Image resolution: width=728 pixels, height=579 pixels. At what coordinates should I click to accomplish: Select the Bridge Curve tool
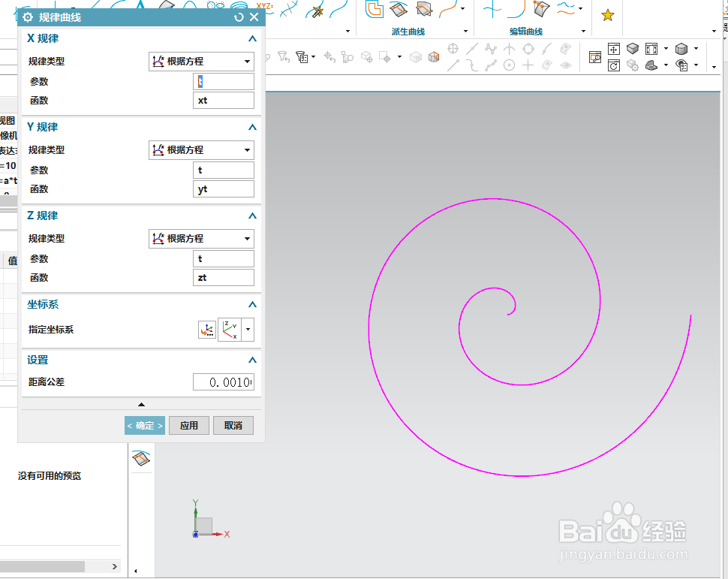(448, 9)
